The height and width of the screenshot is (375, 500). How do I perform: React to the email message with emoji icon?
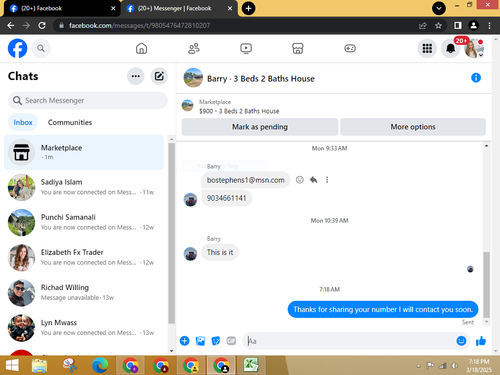point(300,180)
